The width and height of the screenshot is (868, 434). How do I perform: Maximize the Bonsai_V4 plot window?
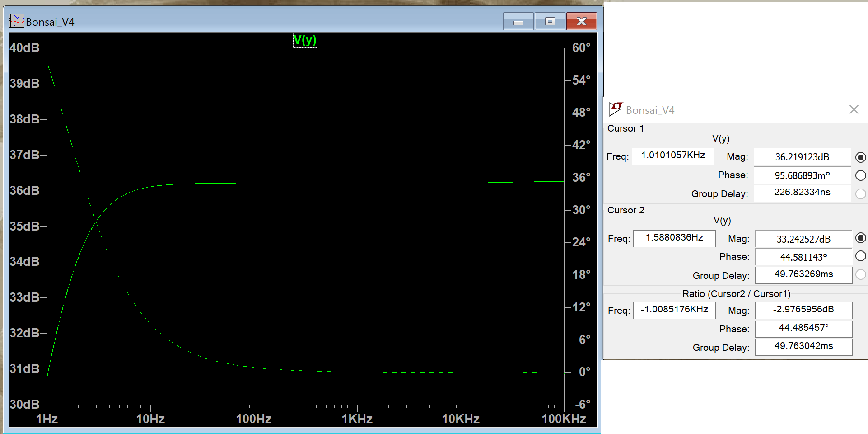[550, 22]
